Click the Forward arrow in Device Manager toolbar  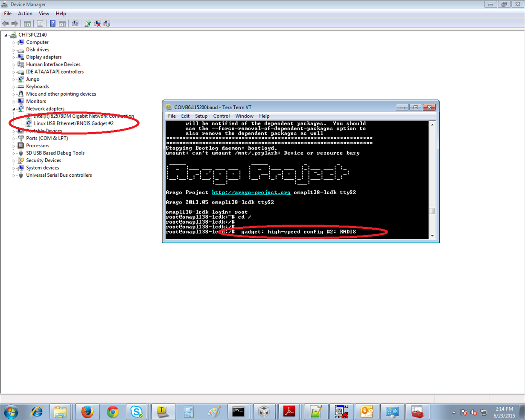pos(15,23)
